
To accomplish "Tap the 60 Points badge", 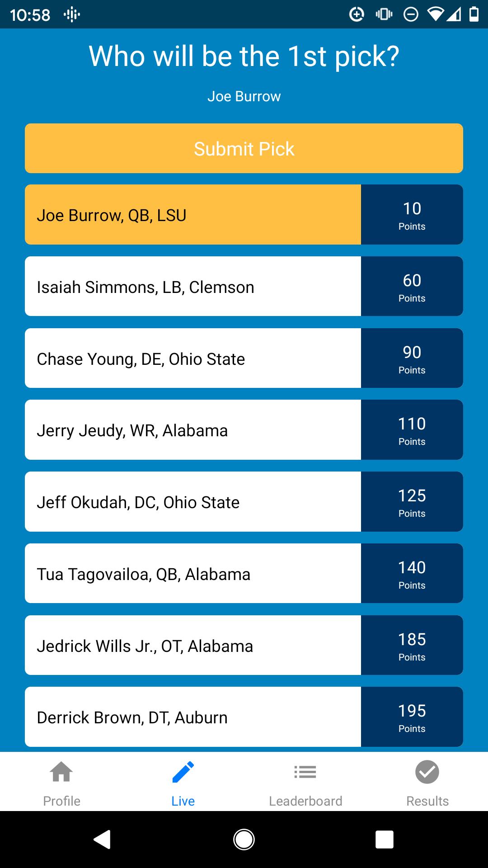I will coord(412,286).
